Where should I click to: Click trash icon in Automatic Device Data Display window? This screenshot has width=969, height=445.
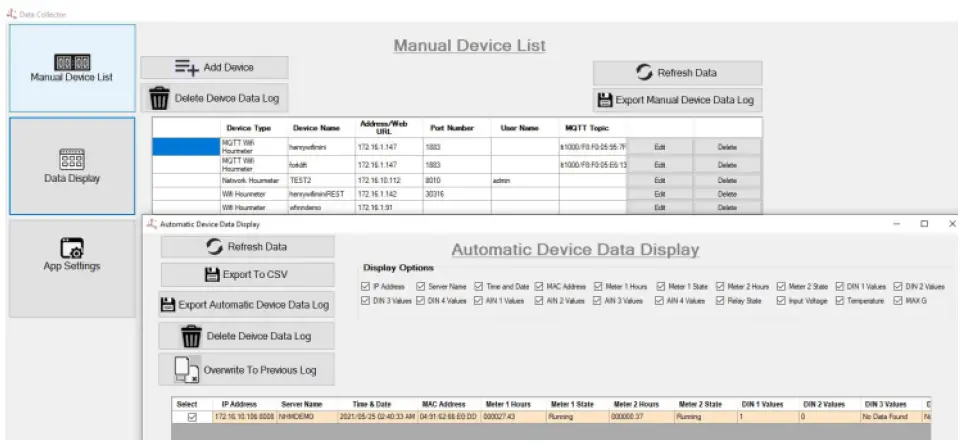pyautogui.click(x=191, y=336)
